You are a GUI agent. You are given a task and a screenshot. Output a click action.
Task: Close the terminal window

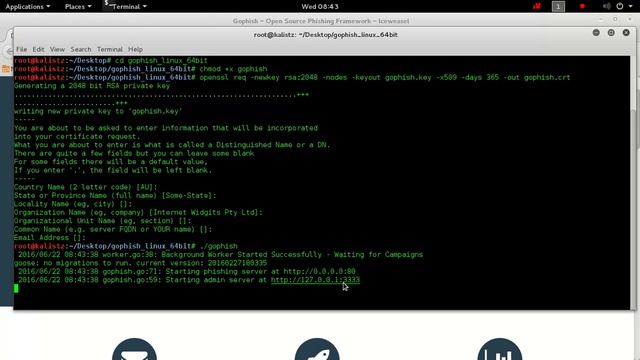click(626, 33)
